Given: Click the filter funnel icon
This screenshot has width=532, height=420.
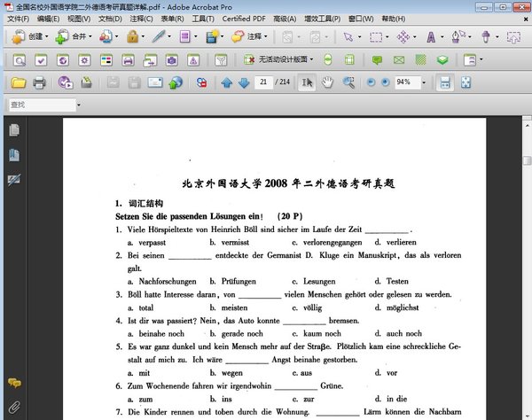Looking at the screenshot, I should pos(221,60).
